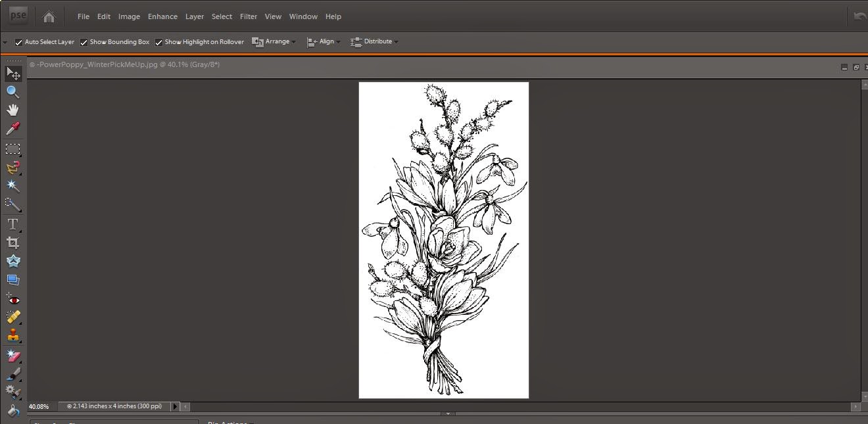Image resolution: width=868 pixels, height=424 pixels.
Task: Choose the Rectangular Marquee tool
Action: pos(12,149)
